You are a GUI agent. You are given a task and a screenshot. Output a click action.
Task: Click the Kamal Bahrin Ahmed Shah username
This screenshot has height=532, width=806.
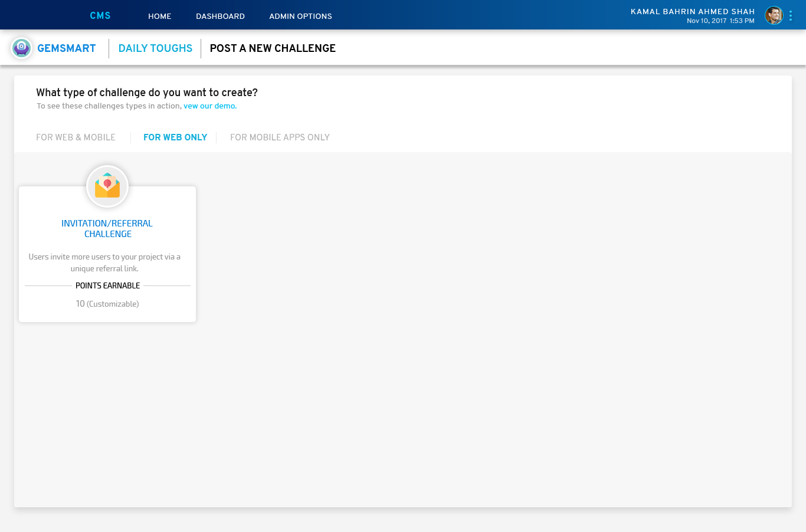click(693, 12)
